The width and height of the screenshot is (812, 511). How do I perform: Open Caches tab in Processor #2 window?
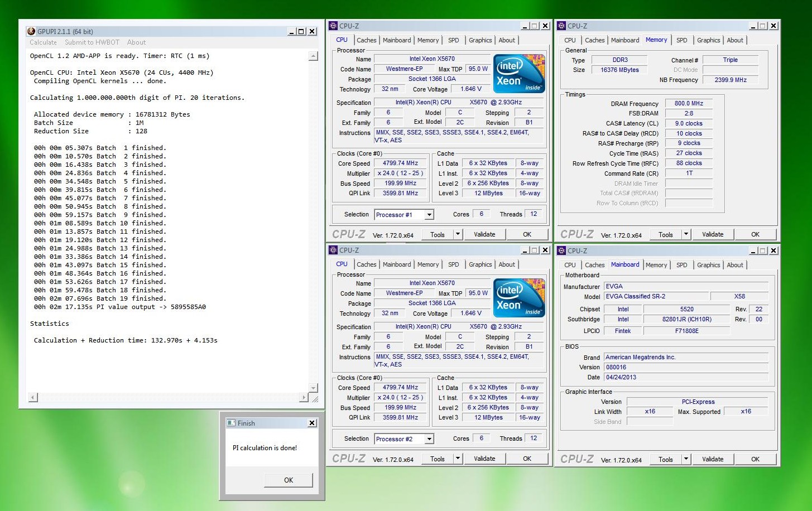367,264
